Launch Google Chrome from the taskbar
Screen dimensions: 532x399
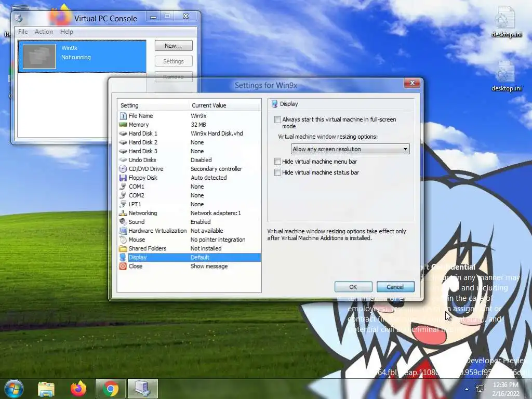[x=111, y=389]
